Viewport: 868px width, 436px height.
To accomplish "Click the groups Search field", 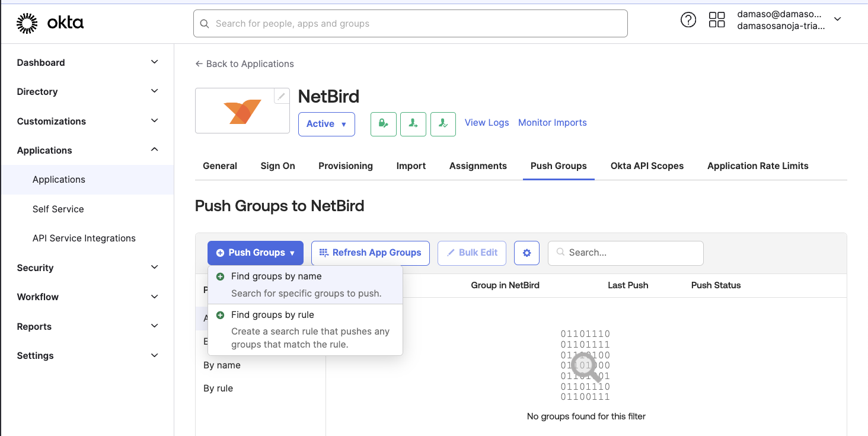I will pos(626,253).
